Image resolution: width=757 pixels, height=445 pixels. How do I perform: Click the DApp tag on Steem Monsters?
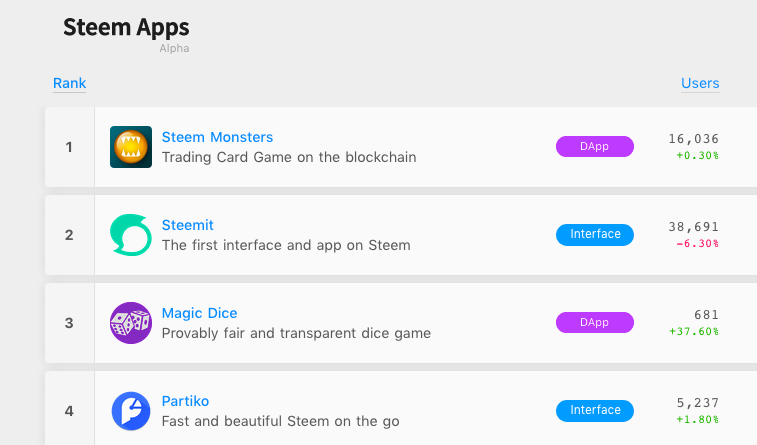pyautogui.click(x=595, y=147)
